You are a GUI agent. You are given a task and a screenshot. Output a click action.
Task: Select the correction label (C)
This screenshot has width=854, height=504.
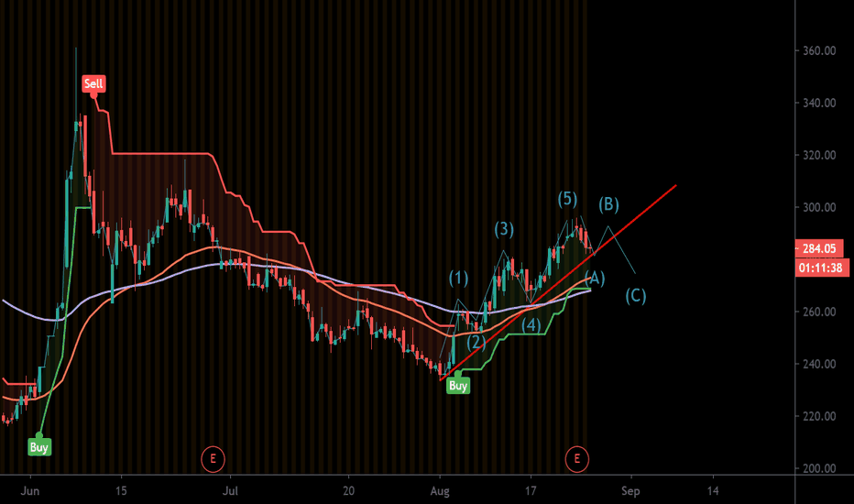[636, 296]
